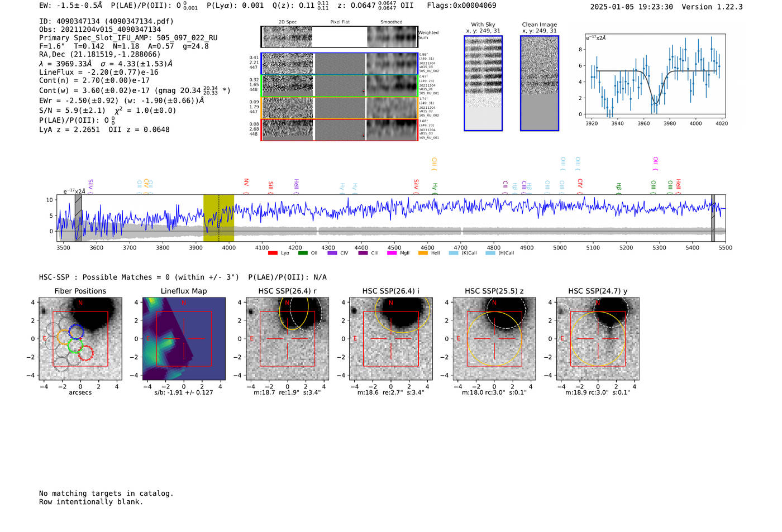The image size is (782, 532).
Task: Open the HSC SSP(24.7) y cutout
Action: pyautogui.click(x=598, y=339)
